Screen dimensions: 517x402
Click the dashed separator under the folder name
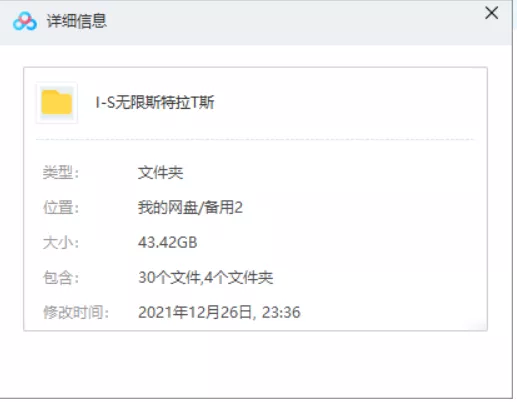pos(255,139)
